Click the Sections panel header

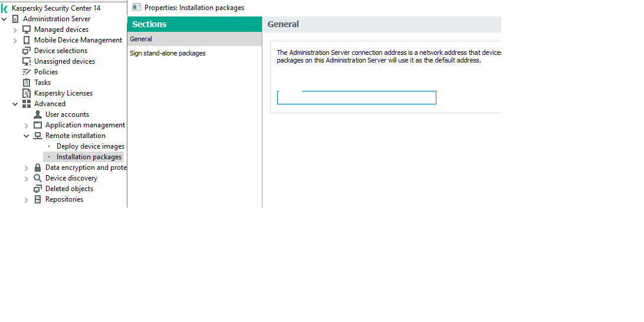(195, 24)
